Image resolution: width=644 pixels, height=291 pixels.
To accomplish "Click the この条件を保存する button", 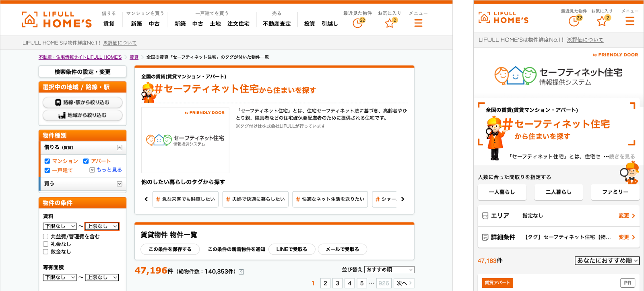I will coord(170,250).
